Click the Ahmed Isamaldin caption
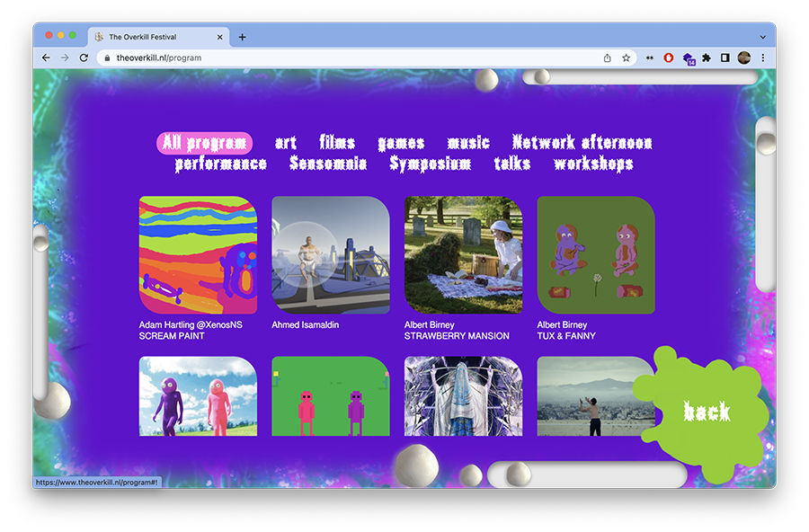This screenshot has height=532, width=809. [306, 325]
